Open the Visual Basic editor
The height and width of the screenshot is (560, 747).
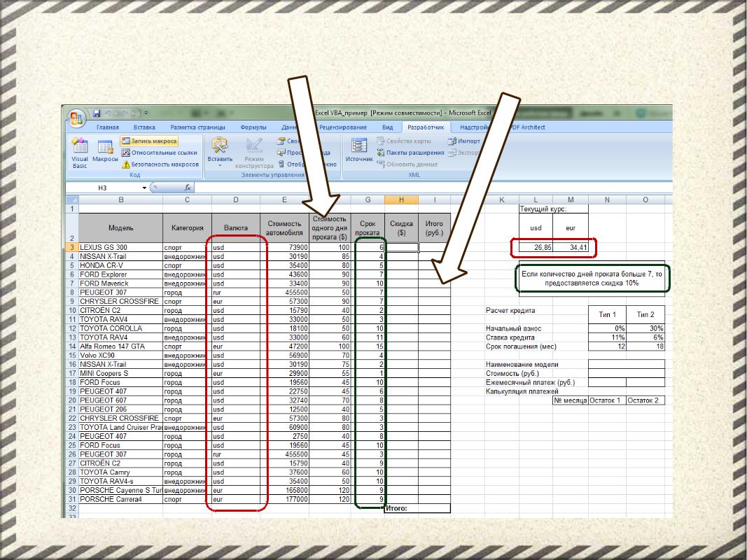pyautogui.click(x=80, y=153)
